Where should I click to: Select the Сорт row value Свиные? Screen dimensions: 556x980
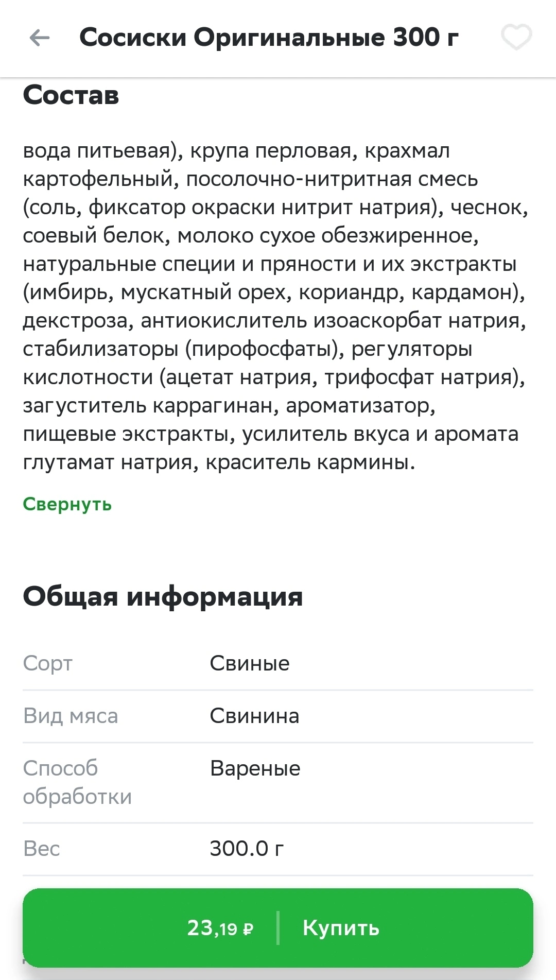[x=250, y=663]
